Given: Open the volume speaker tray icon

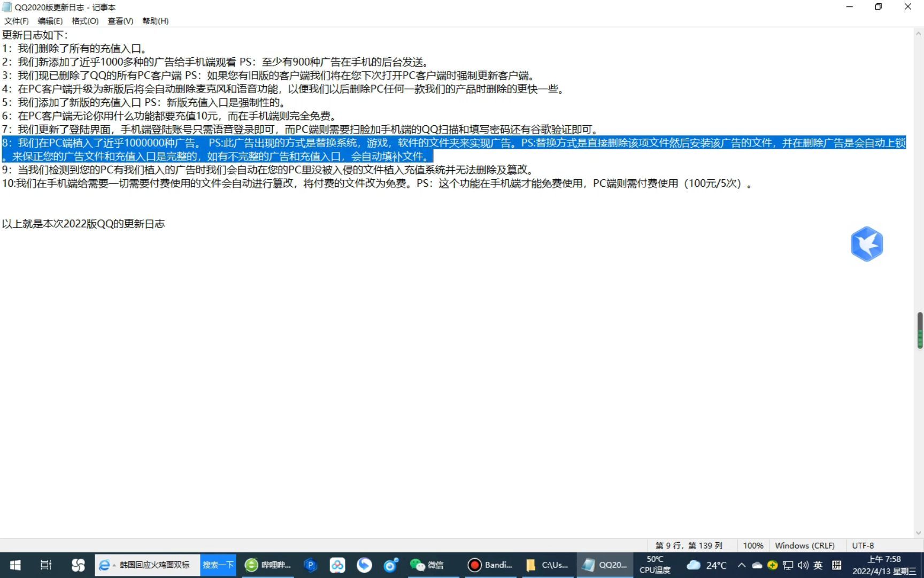Looking at the screenshot, I should coord(803,565).
